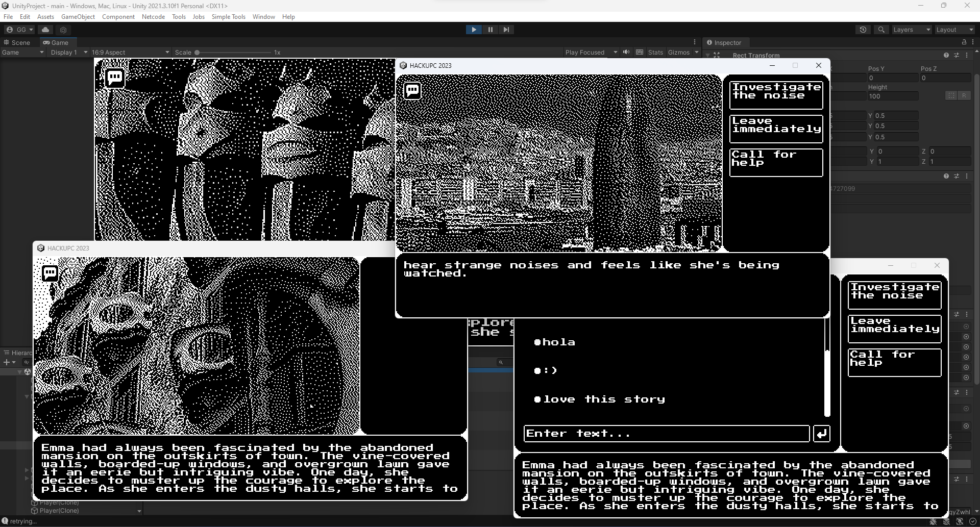
Task: Open Rect Transform help icon
Action: 946,55
